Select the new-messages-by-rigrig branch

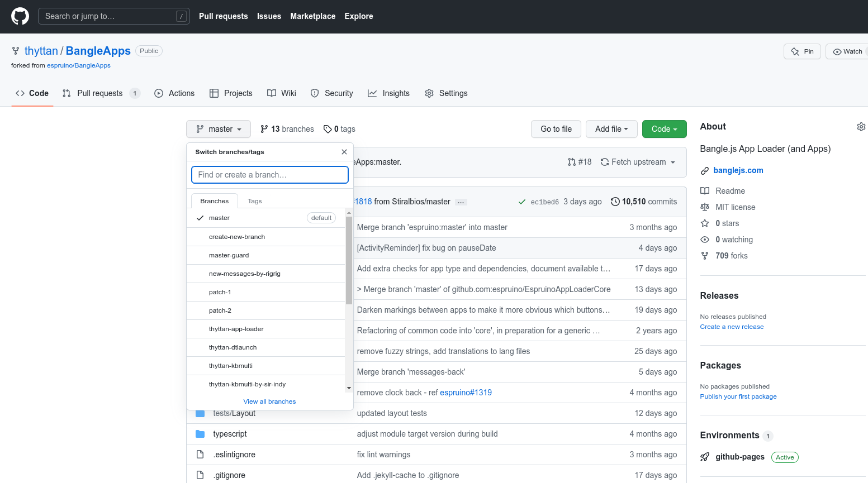(266, 274)
